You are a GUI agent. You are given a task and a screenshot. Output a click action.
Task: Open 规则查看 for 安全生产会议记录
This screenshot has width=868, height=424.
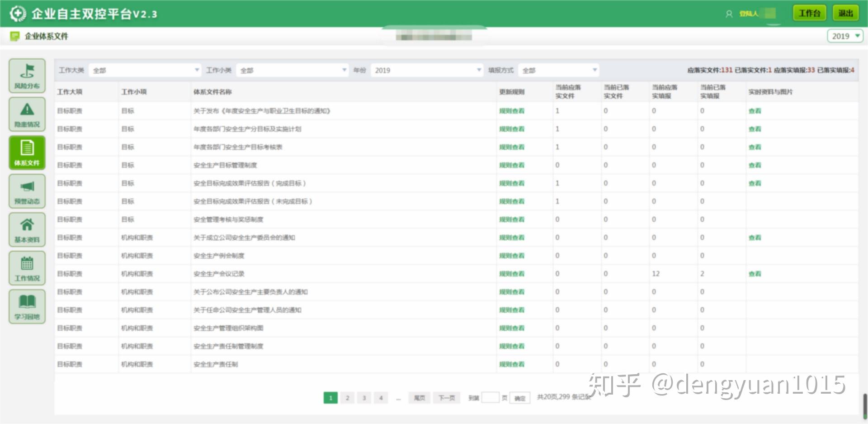pos(512,274)
